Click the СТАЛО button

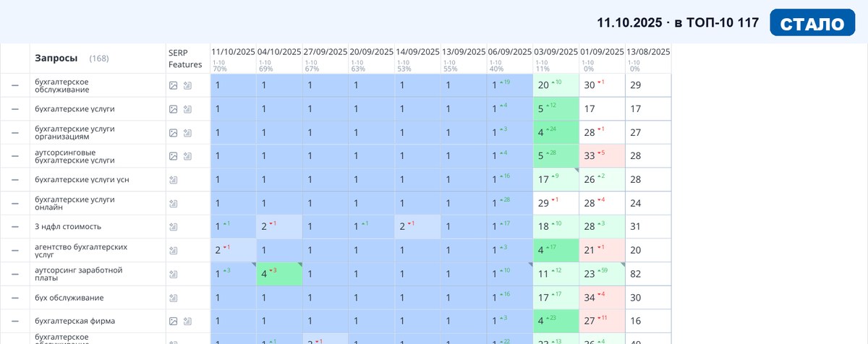click(813, 23)
